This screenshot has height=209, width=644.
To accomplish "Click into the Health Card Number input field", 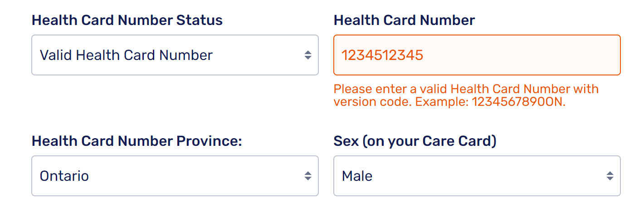I will coord(477,55).
